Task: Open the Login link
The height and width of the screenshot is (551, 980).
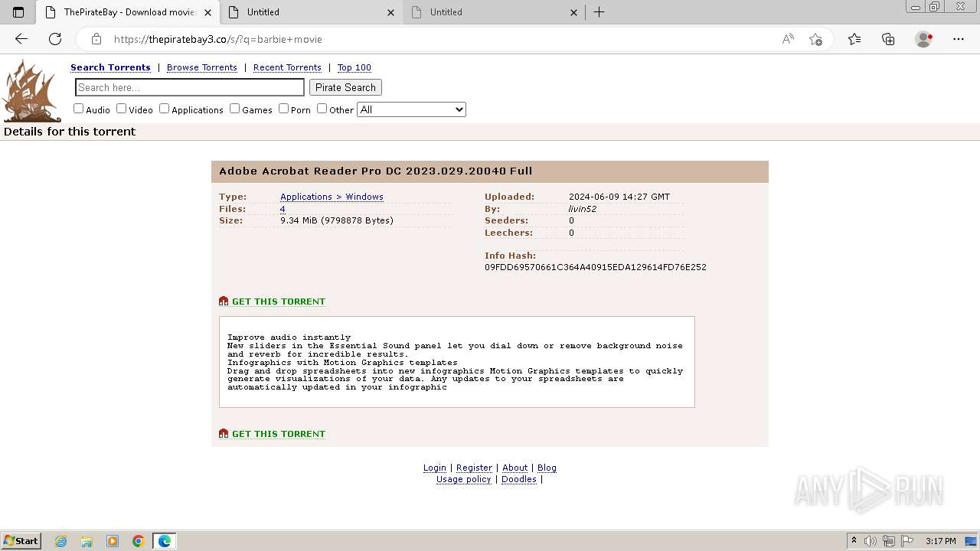Action: [x=435, y=468]
